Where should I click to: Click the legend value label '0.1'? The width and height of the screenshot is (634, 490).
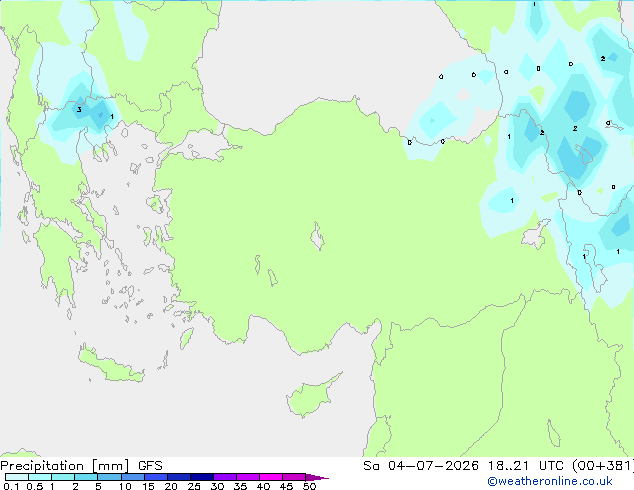(x=11, y=486)
